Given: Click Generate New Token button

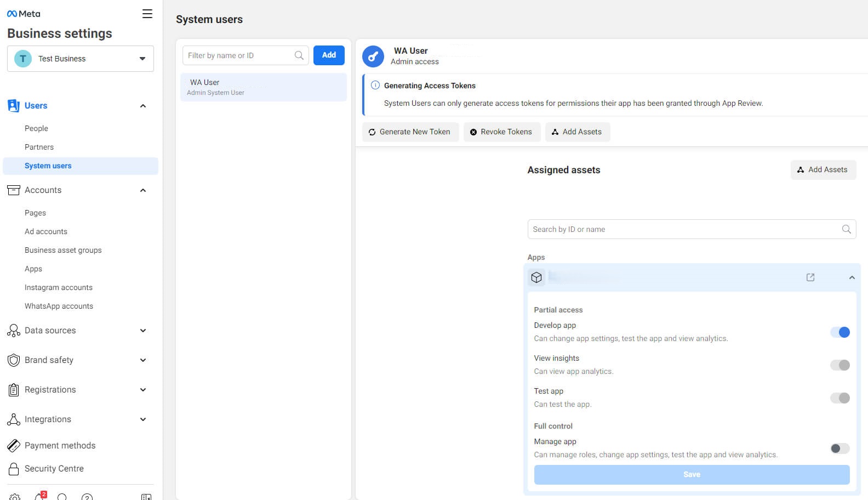Looking at the screenshot, I should click(x=410, y=132).
